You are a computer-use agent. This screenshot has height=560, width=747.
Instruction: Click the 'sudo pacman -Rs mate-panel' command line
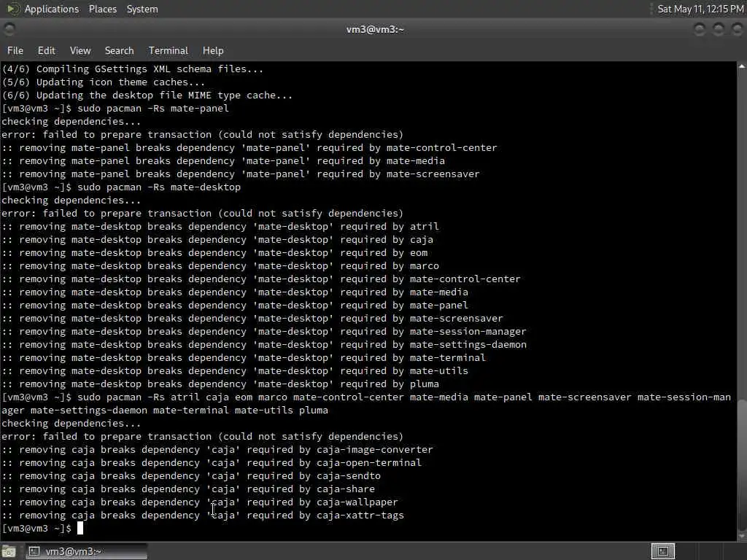[153, 108]
